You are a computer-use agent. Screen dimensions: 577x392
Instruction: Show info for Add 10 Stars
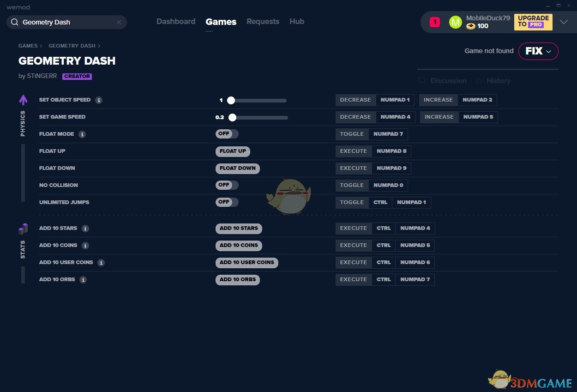[85, 229]
